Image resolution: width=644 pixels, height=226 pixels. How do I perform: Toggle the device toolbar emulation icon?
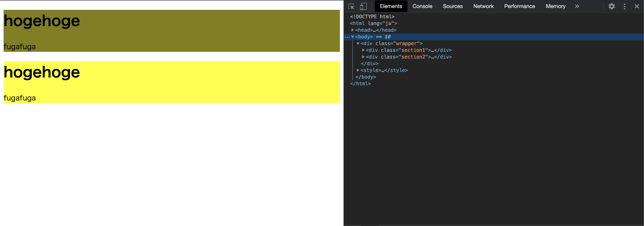pos(363,6)
